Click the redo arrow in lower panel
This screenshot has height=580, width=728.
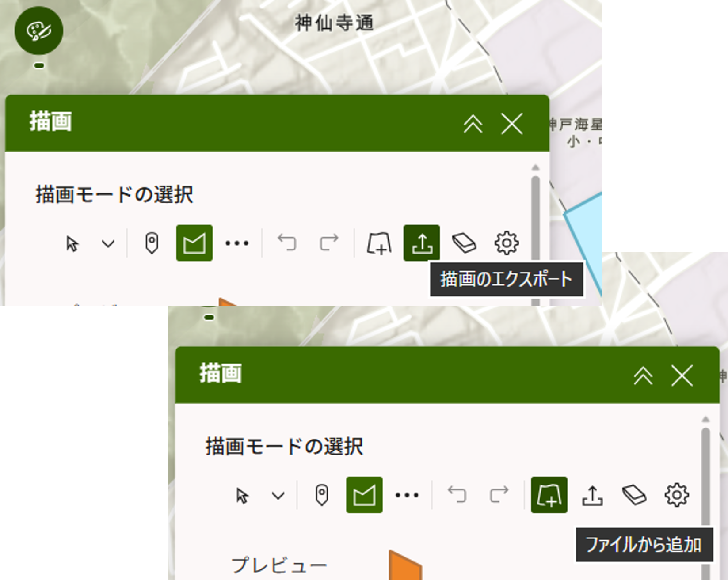click(x=499, y=495)
